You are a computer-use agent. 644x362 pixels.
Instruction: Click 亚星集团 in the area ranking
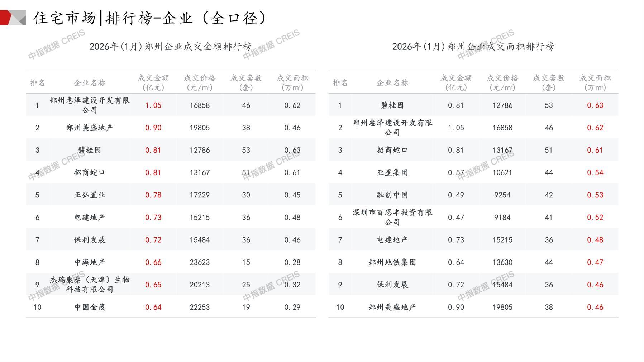(392, 173)
